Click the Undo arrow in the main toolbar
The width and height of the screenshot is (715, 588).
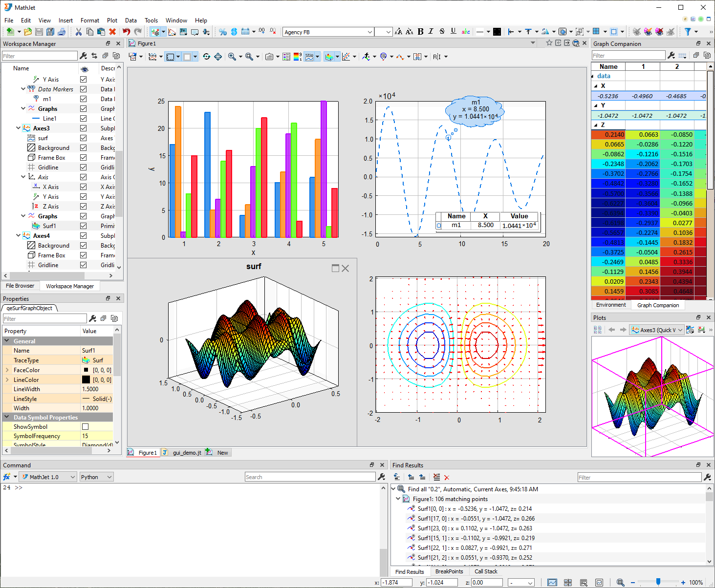pos(126,32)
